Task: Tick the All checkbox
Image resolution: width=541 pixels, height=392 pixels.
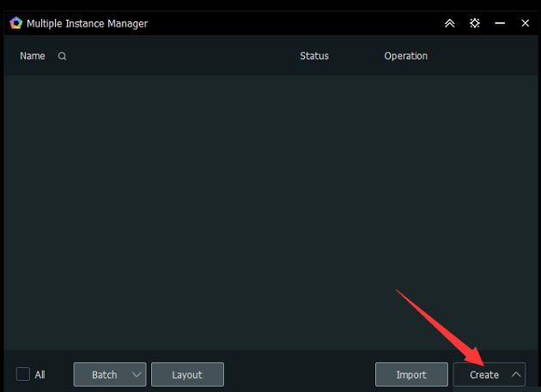Action: 23,374
